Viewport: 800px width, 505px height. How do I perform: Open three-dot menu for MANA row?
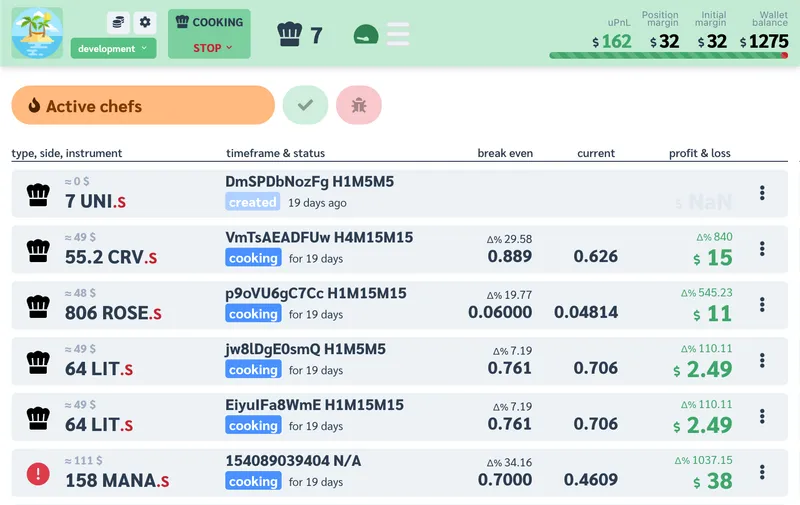point(763,472)
